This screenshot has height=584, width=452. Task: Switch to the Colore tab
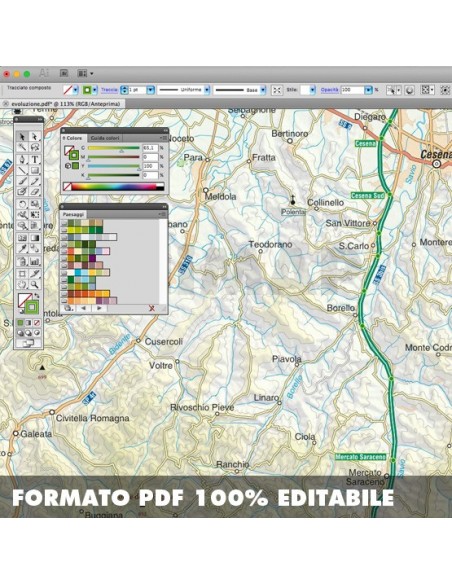click(x=74, y=138)
